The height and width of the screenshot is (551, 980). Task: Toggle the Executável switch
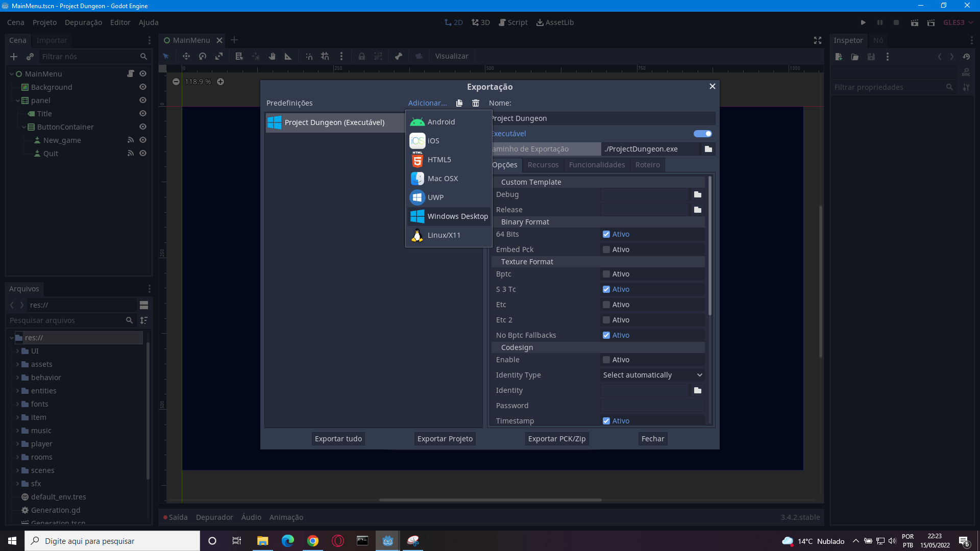(x=703, y=134)
